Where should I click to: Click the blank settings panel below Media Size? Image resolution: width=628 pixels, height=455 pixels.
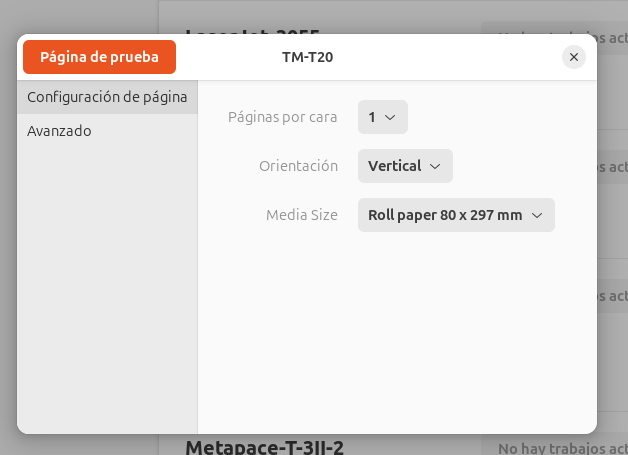[397, 332]
